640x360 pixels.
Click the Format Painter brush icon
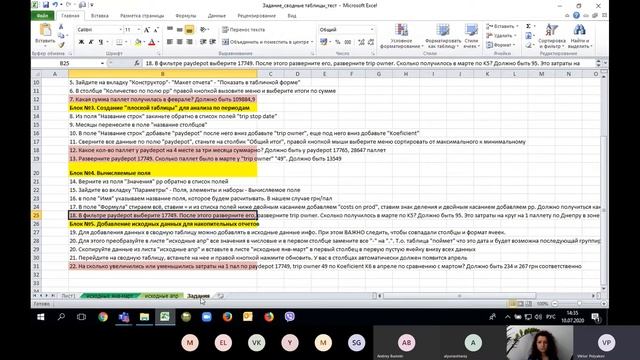pyautogui.click(x=61, y=44)
